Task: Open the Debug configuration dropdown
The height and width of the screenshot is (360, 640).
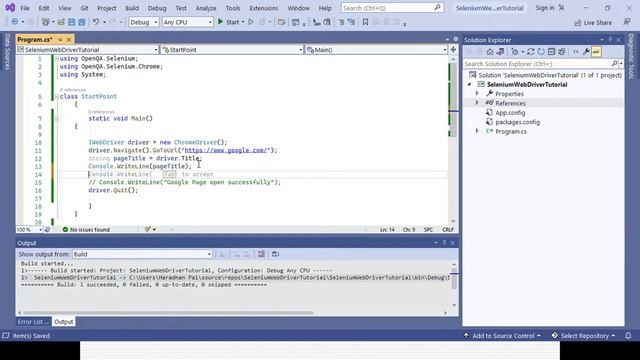Action: (x=144, y=22)
